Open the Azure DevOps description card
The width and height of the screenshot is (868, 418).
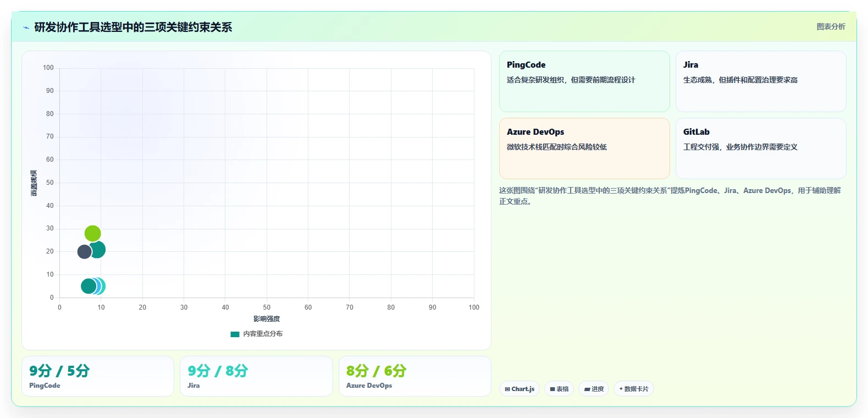[584, 148]
